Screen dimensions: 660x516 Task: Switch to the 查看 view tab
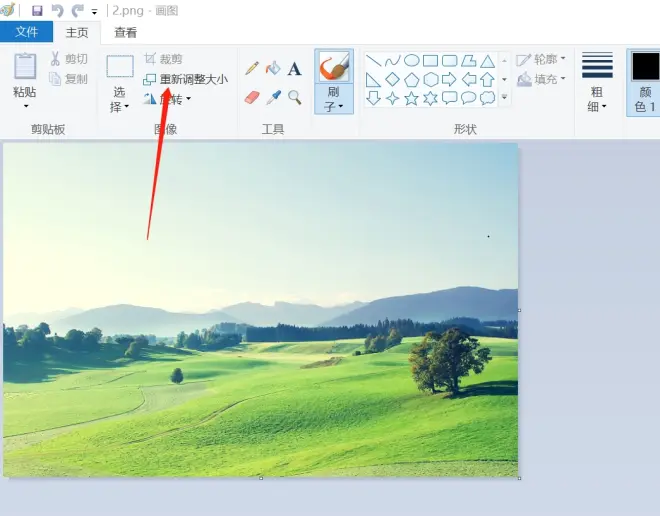tap(125, 32)
